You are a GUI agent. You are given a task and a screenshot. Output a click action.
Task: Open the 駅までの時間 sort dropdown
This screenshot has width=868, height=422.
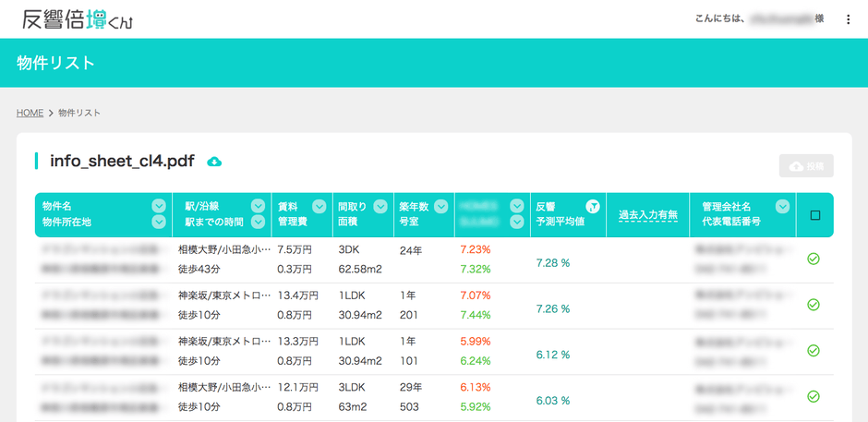[x=258, y=223]
